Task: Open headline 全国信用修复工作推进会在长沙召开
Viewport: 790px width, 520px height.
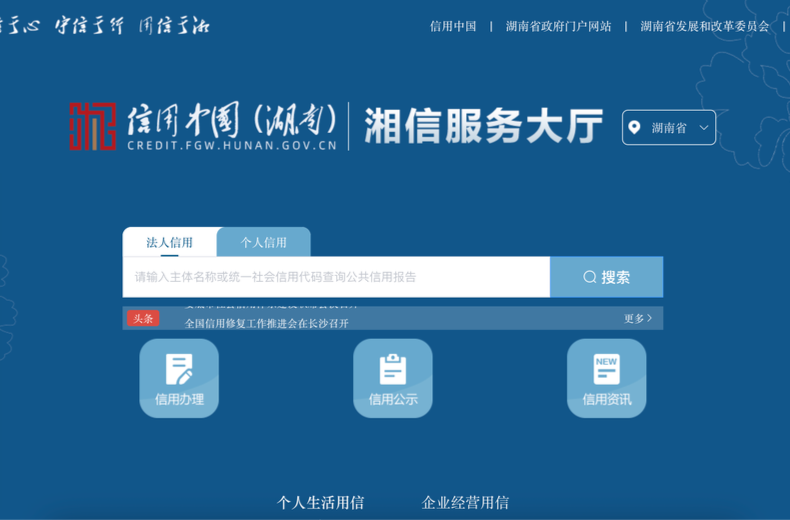Action: [267, 323]
